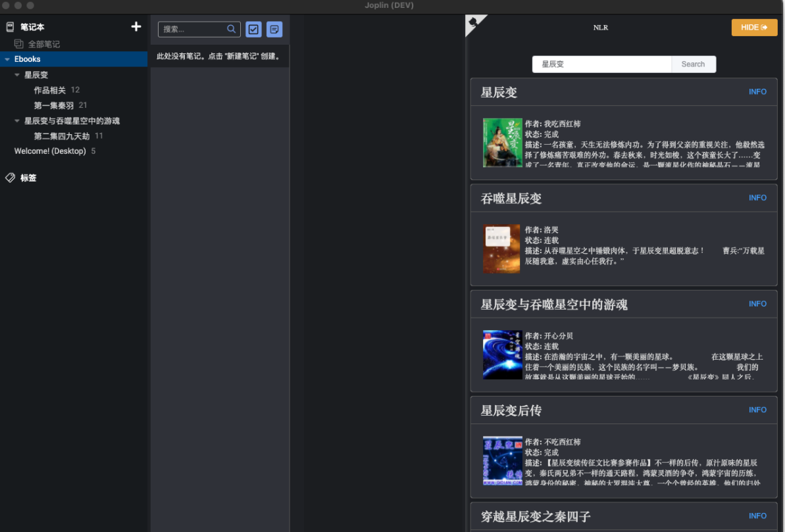Click the 吞噬星辰变 result title
The image size is (785, 532).
tap(511, 199)
